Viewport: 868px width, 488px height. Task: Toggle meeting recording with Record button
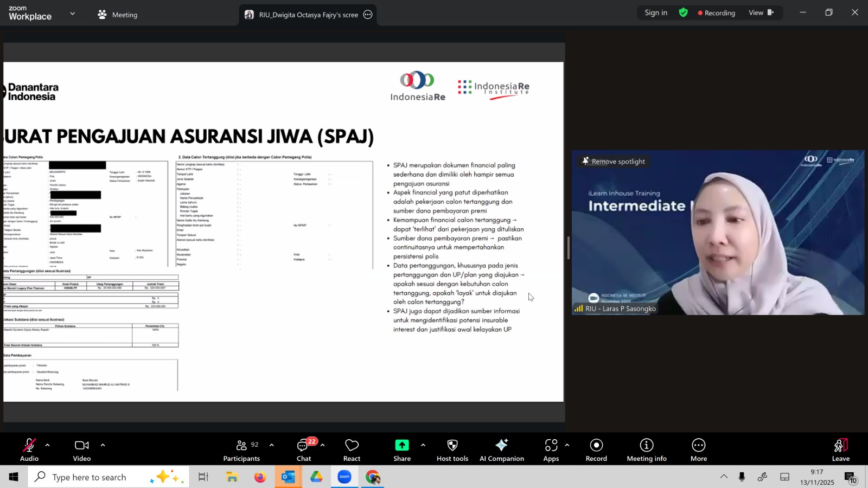596,450
